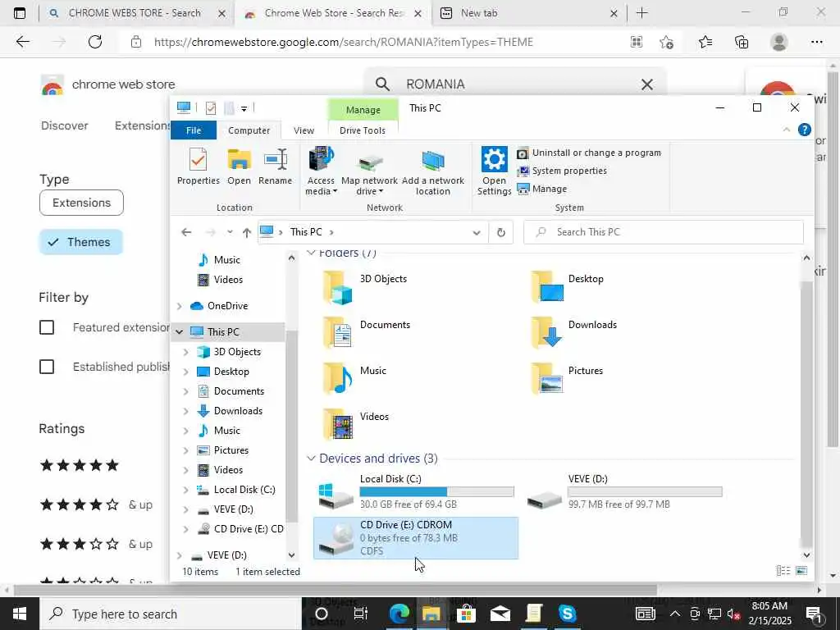Select the Downloads folder icon

[547, 333]
